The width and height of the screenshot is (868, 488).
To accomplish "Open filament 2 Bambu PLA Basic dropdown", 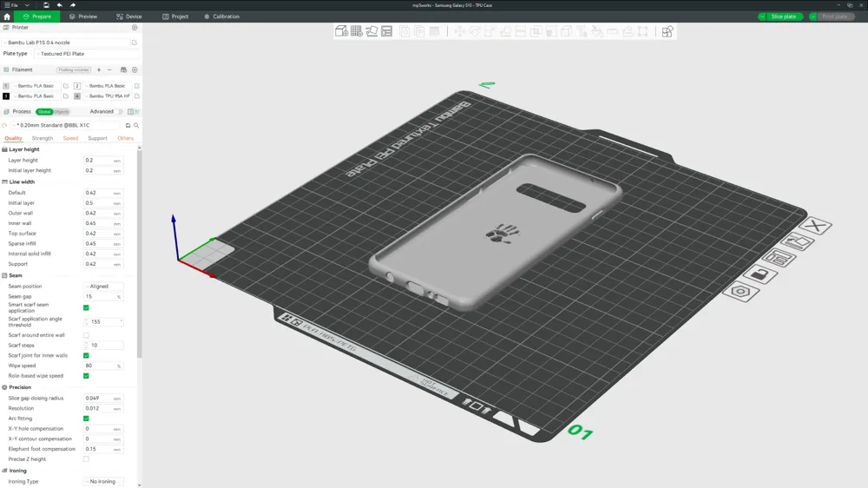I will (x=108, y=86).
